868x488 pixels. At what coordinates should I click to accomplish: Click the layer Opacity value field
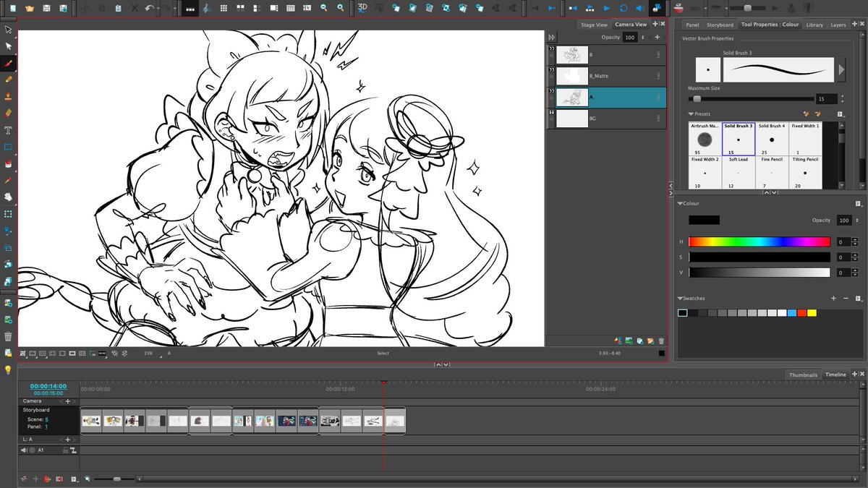tap(629, 37)
